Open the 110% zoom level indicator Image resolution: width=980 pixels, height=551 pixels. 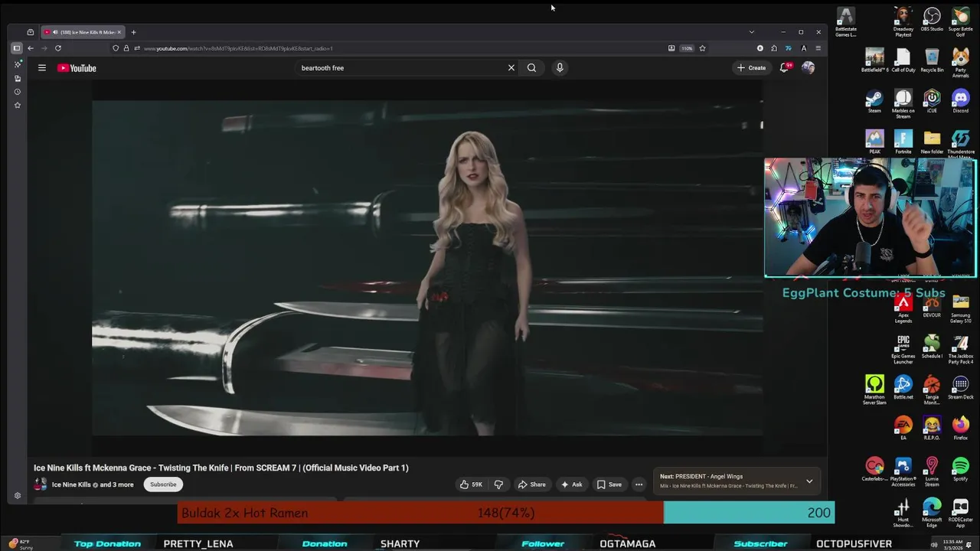(687, 48)
